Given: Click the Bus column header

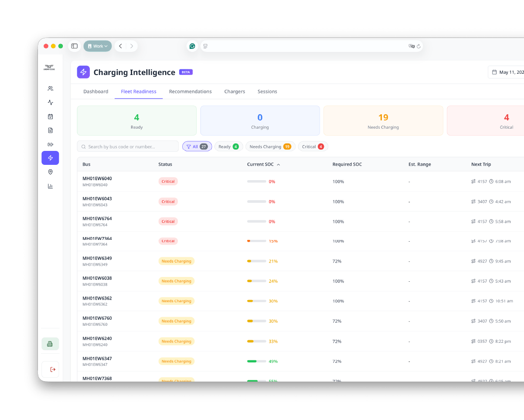Looking at the screenshot, I should click(x=86, y=164).
